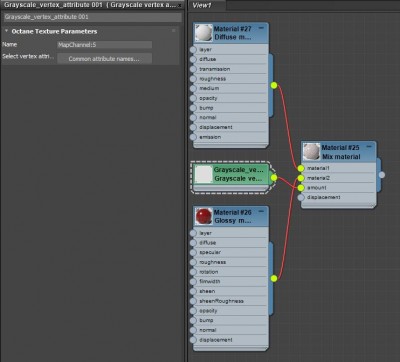400x362 pixels.
Task: Click the Mix material output socket
Action: click(382, 175)
